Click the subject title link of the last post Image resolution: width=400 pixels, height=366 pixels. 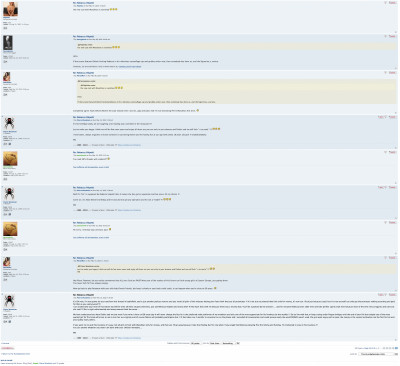point(83,295)
